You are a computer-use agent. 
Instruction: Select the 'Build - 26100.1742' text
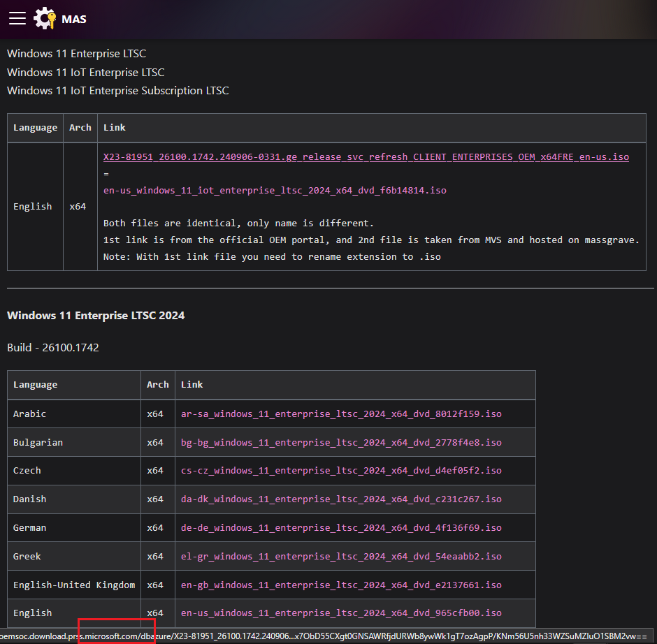53,348
